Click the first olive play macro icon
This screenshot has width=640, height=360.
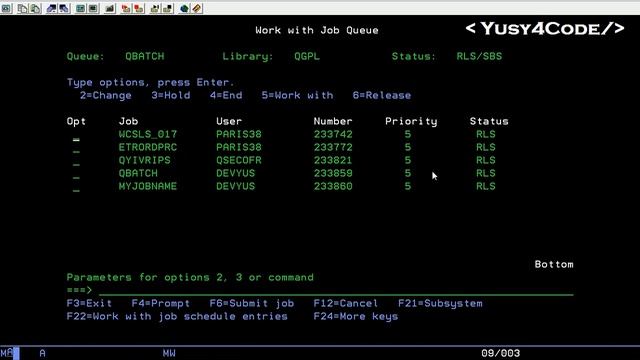click(155, 8)
